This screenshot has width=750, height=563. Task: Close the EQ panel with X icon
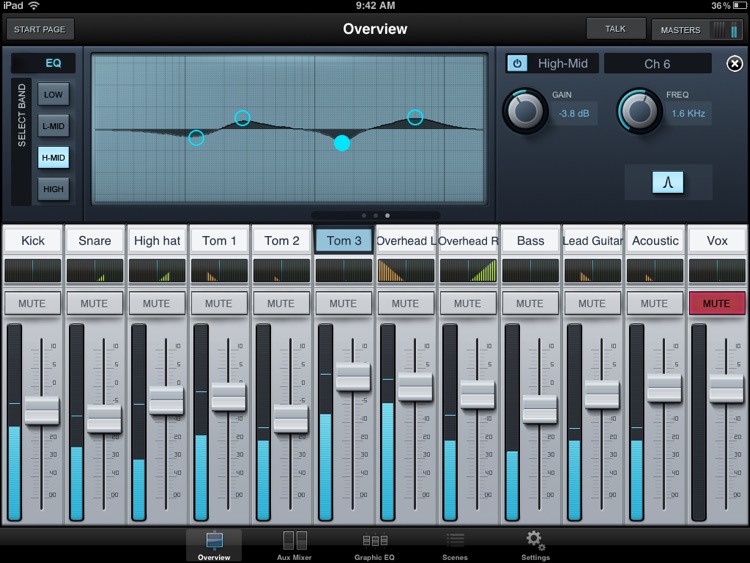click(x=734, y=64)
